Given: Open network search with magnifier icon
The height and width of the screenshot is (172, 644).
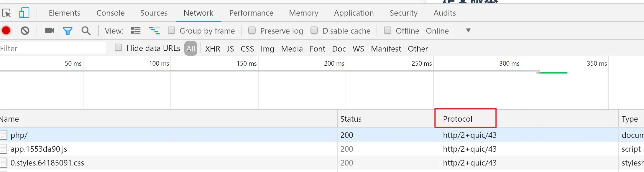Looking at the screenshot, I should [86, 31].
